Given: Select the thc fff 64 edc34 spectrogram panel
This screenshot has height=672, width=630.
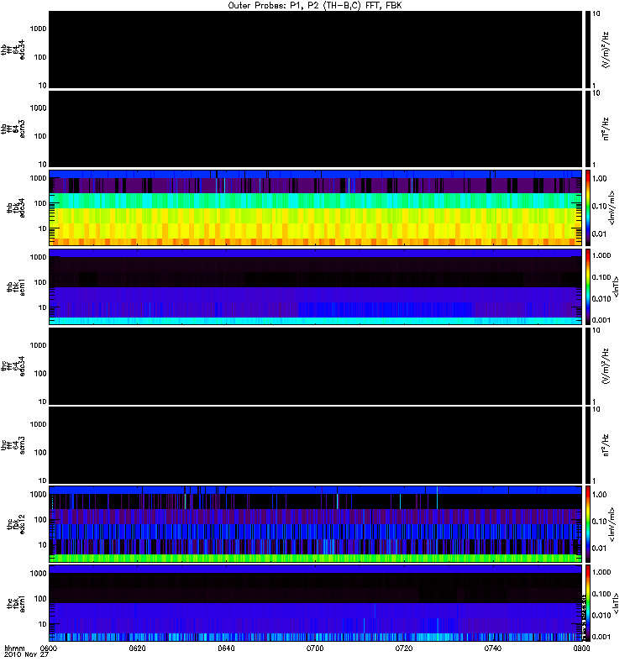Looking at the screenshot, I should pyautogui.click(x=315, y=365).
